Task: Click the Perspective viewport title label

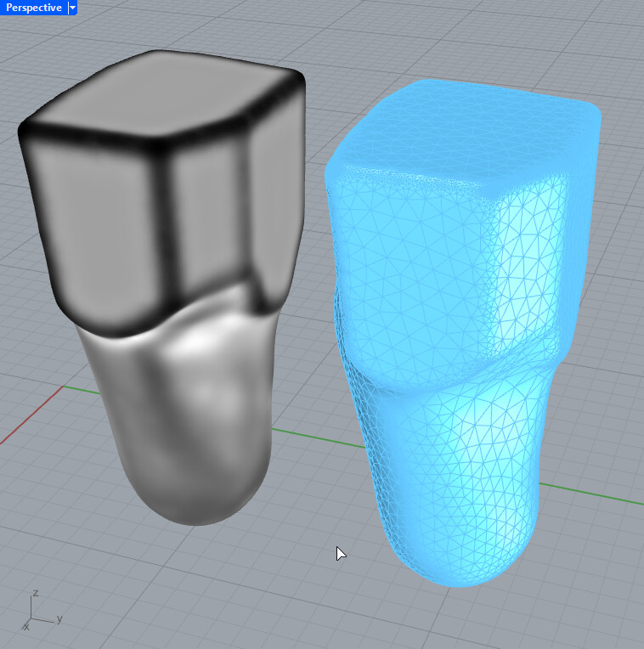Action: (x=33, y=8)
